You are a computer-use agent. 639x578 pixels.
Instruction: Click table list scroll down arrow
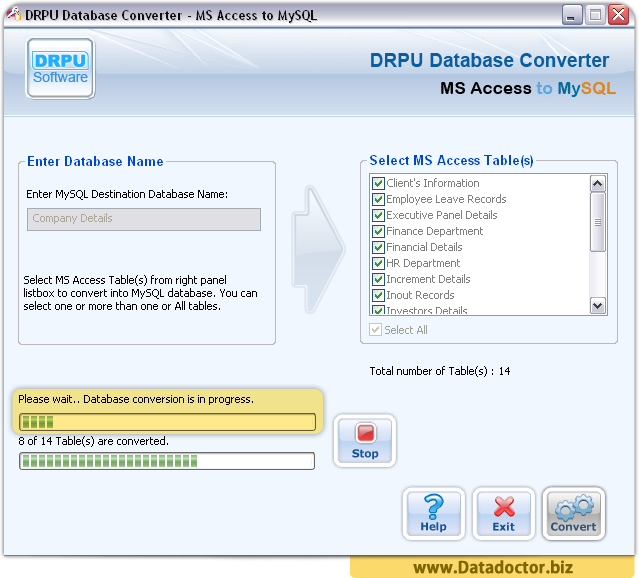click(598, 306)
